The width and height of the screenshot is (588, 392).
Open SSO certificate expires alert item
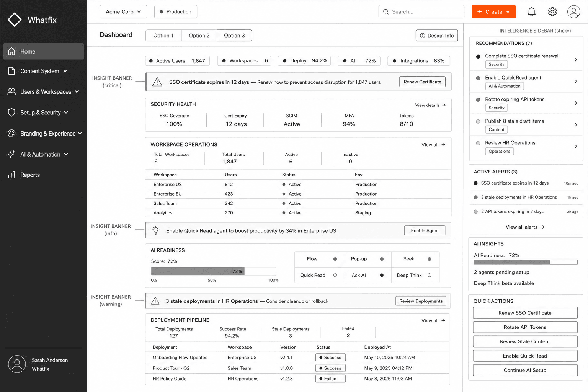pyautogui.click(x=526, y=183)
